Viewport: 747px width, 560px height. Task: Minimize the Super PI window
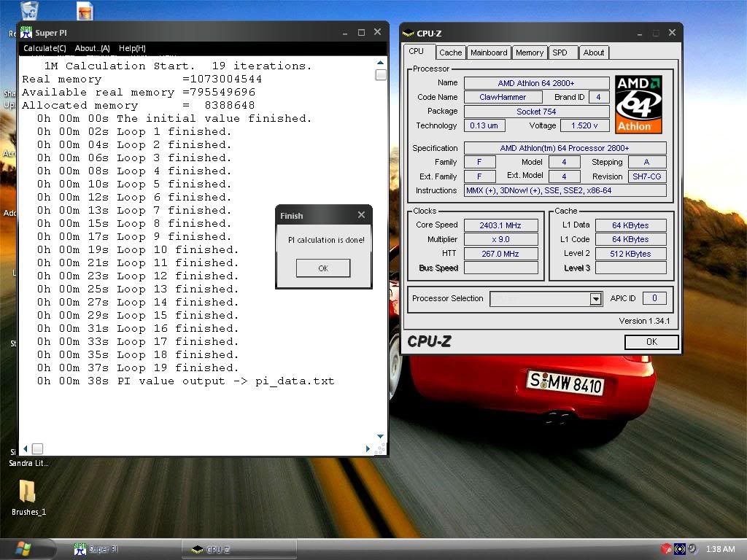coord(345,33)
